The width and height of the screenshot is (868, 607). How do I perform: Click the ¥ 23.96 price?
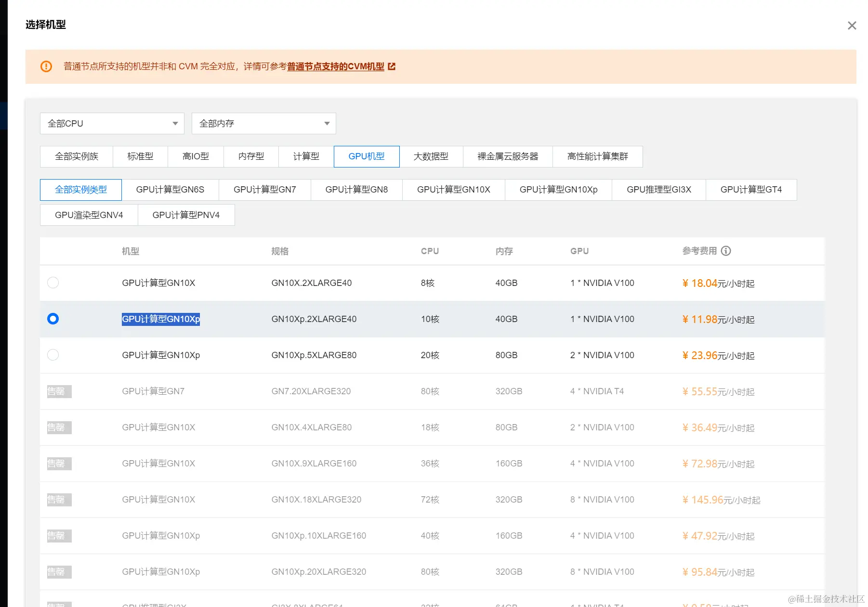click(700, 355)
